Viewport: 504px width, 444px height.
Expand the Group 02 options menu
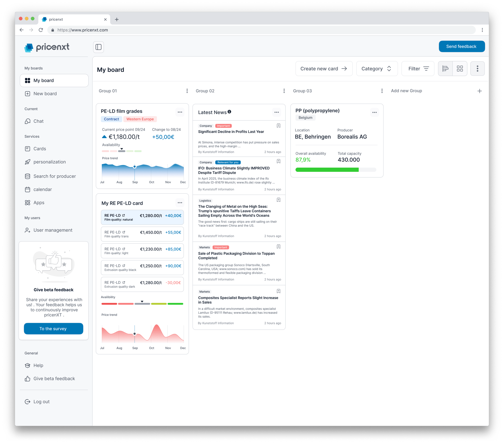(x=284, y=91)
